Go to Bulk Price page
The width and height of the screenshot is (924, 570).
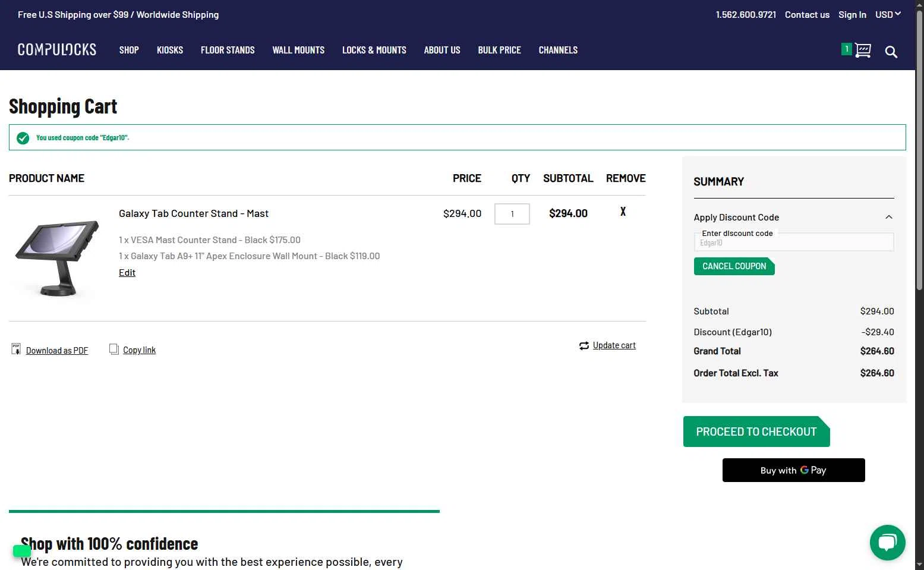click(x=499, y=50)
